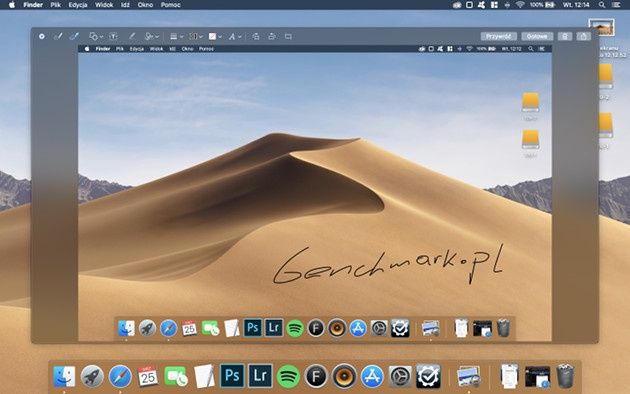630x394 pixels.
Task: Close the markup window with its round X button
Action: click(41, 37)
